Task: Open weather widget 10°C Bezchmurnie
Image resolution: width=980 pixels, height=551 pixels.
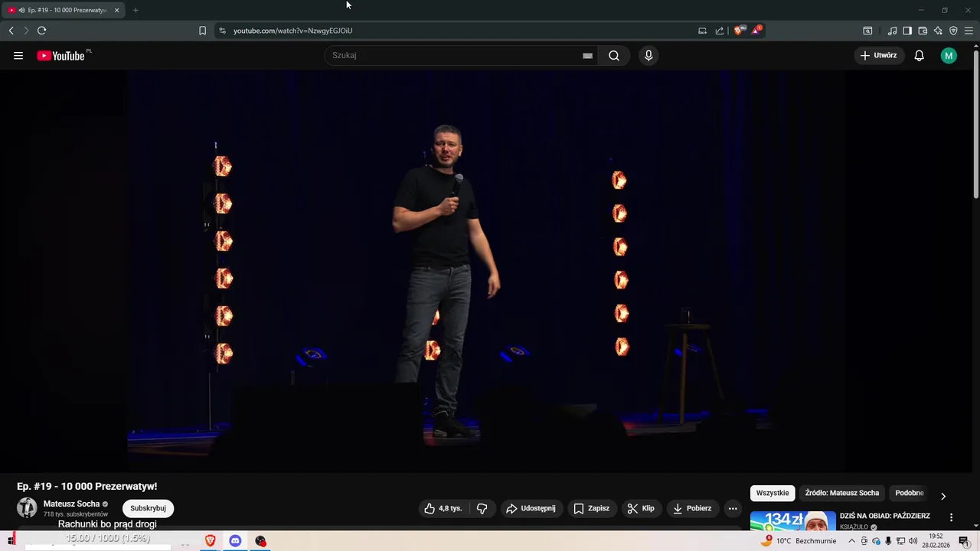Action: (798, 540)
